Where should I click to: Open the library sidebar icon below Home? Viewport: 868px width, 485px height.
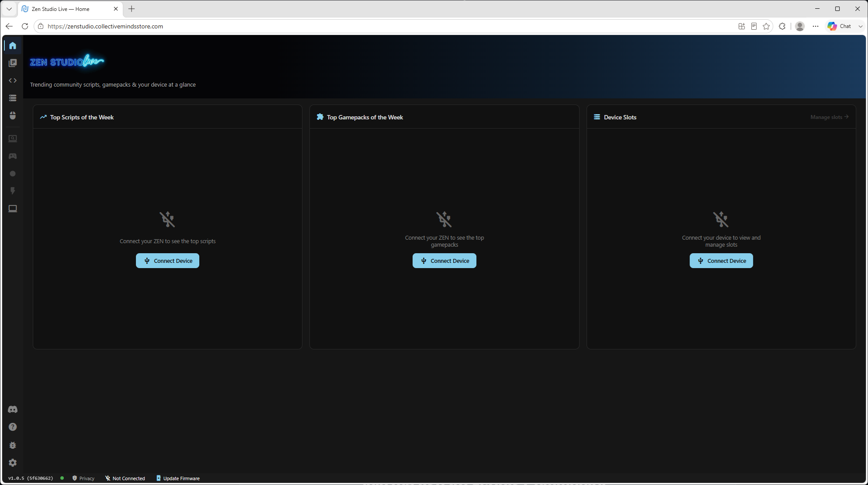point(13,63)
